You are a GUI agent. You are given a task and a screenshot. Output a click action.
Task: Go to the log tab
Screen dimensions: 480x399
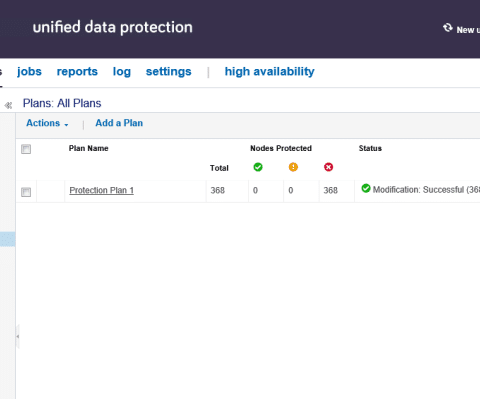point(122,71)
